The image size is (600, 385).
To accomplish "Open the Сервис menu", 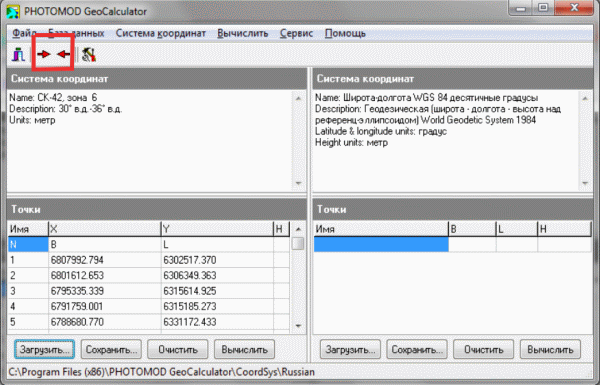I will 297,34.
